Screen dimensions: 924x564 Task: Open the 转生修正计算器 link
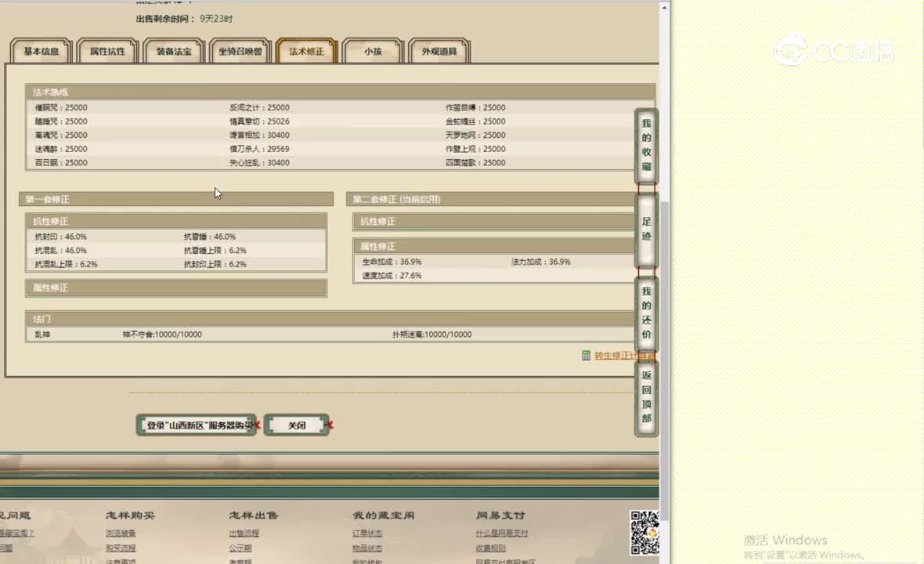(624, 356)
